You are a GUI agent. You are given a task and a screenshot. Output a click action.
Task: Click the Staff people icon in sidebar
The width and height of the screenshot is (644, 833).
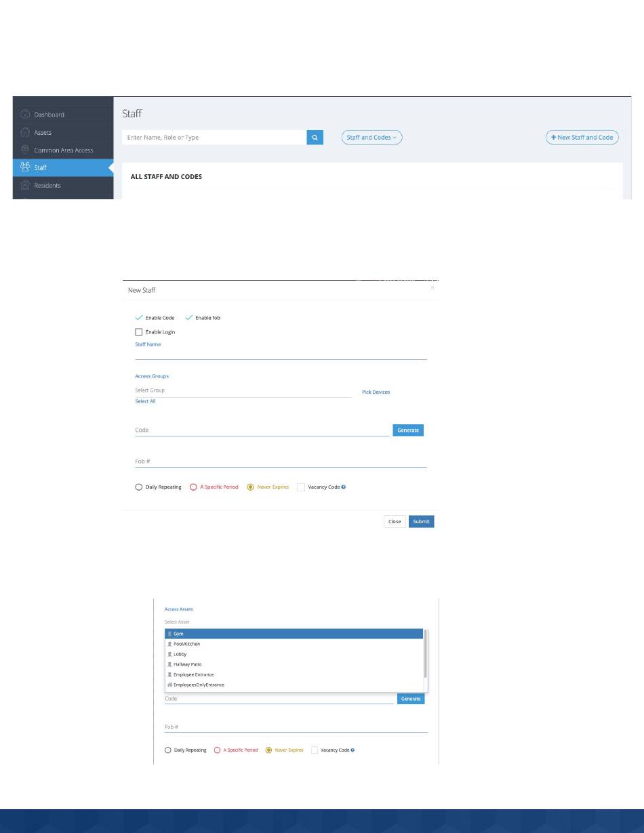[x=25, y=167]
